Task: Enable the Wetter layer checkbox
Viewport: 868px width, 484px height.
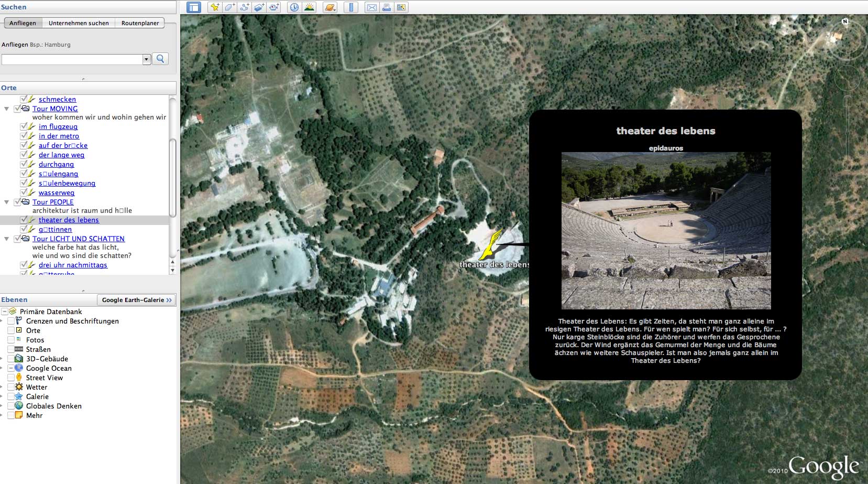Action: 10,387
